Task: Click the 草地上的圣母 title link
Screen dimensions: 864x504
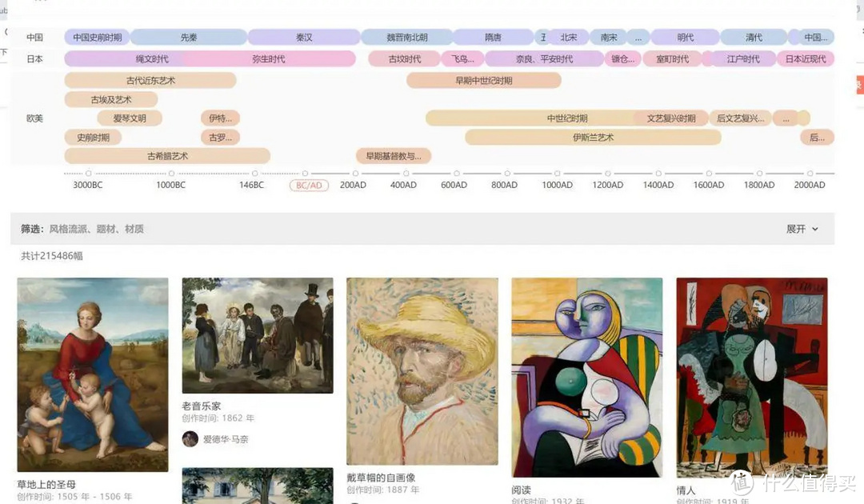Action: point(46,485)
